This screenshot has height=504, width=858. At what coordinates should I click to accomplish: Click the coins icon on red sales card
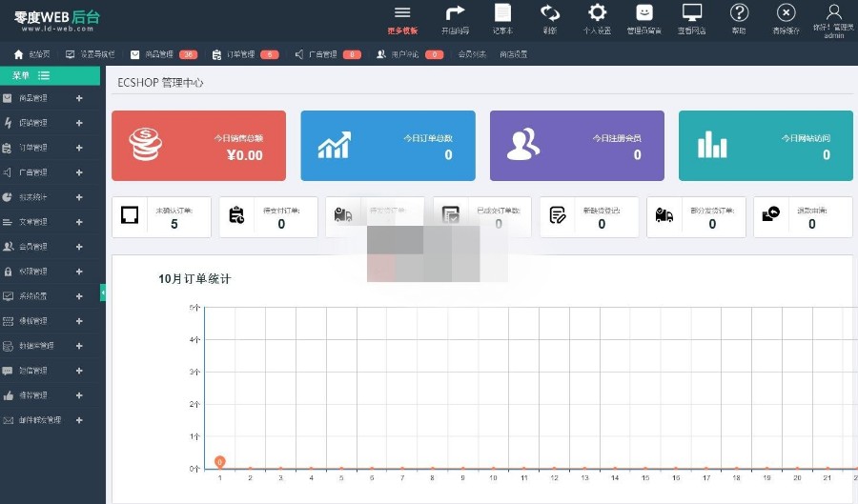pyautogui.click(x=146, y=144)
